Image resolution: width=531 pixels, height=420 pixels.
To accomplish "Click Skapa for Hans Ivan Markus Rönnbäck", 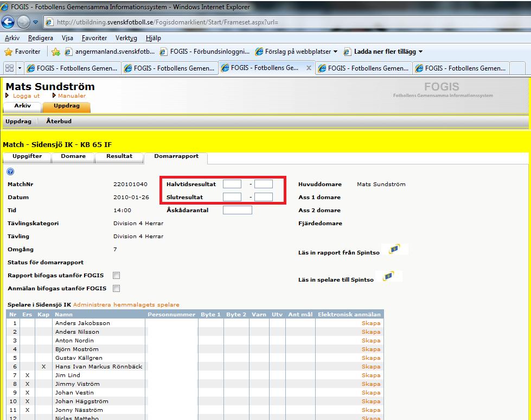I will (x=371, y=366).
